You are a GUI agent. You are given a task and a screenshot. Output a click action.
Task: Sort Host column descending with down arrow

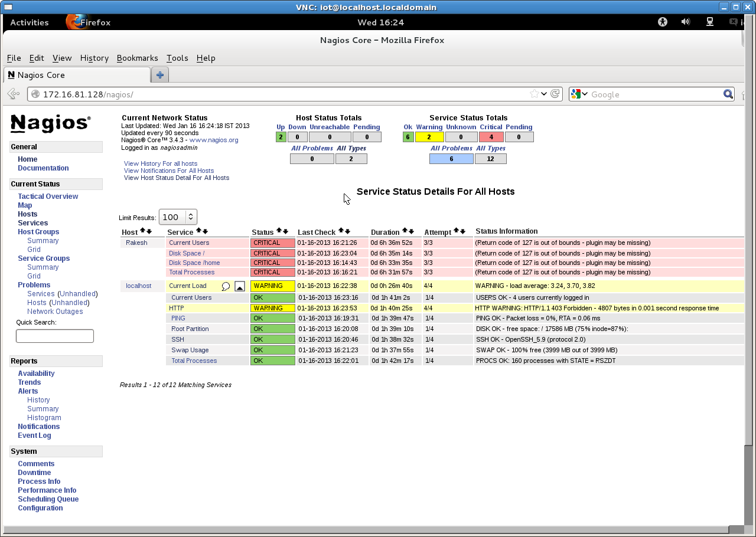(149, 231)
